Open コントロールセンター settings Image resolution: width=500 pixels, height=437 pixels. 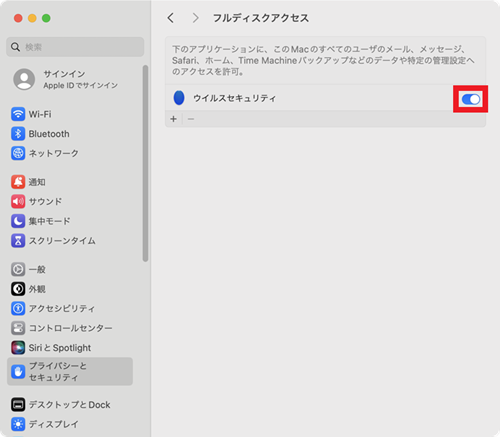[62, 328]
